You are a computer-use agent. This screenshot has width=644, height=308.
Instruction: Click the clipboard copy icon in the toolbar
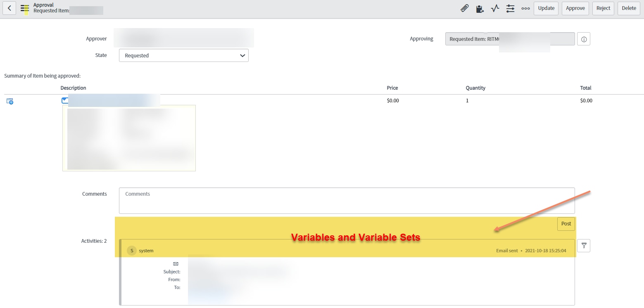pos(480,8)
